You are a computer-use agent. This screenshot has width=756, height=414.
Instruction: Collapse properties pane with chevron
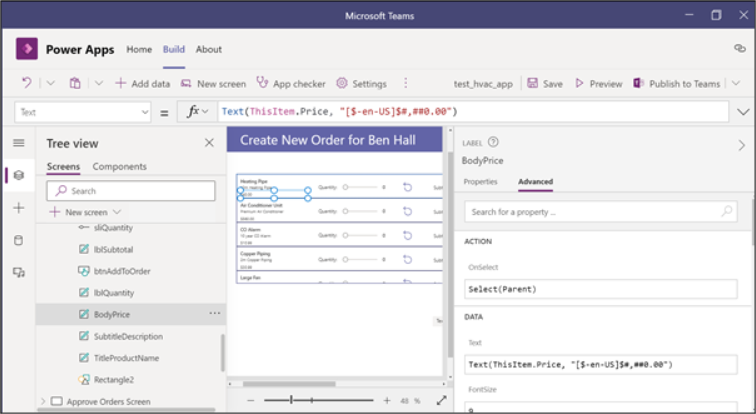tap(742, 145)
